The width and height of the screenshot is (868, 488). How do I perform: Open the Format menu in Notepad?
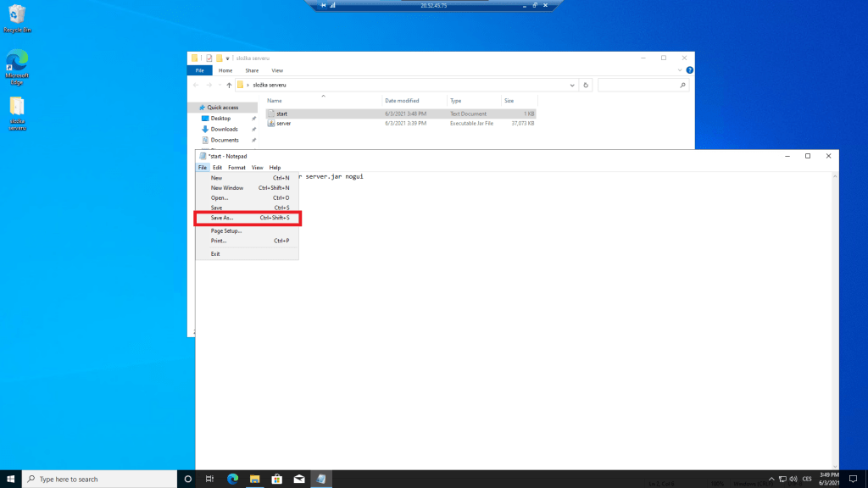236,168
